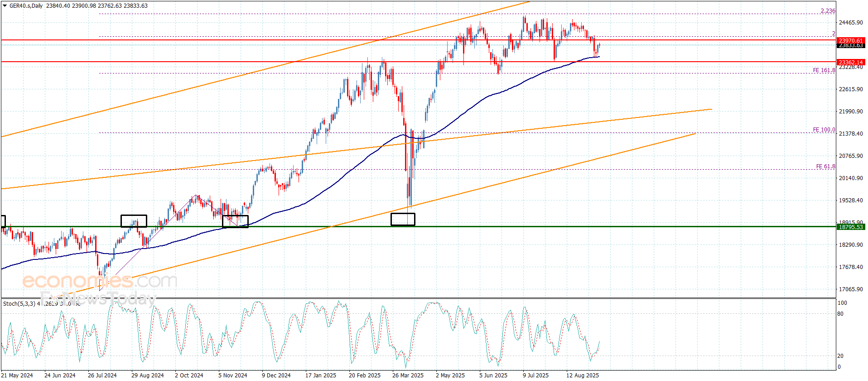This screenshot has height=381, width=868.
Task: Click the 24465.90 price axis value
Action: tap(851, 23)
